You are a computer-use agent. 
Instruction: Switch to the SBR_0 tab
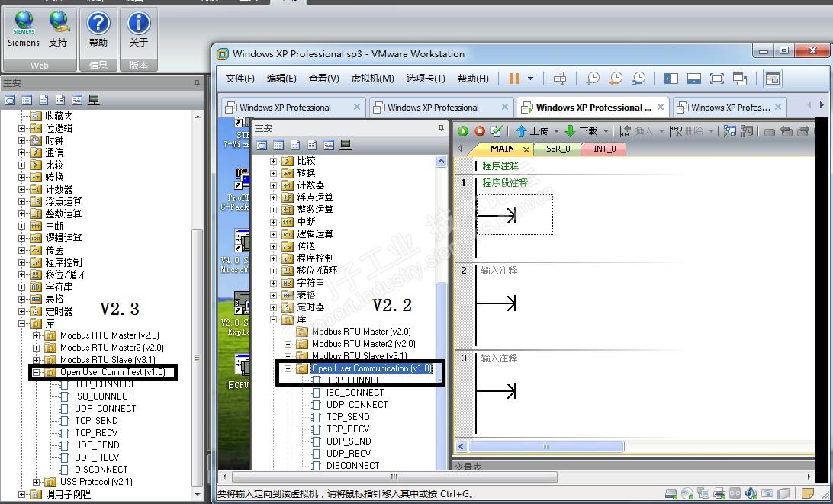point(558,149)
